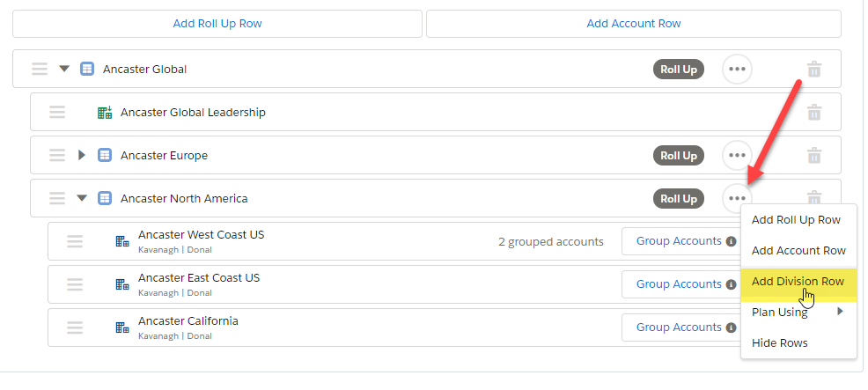
Task: Expand the Ancaster Europe row
Action: pyautogui.click(x=82, y=155)
